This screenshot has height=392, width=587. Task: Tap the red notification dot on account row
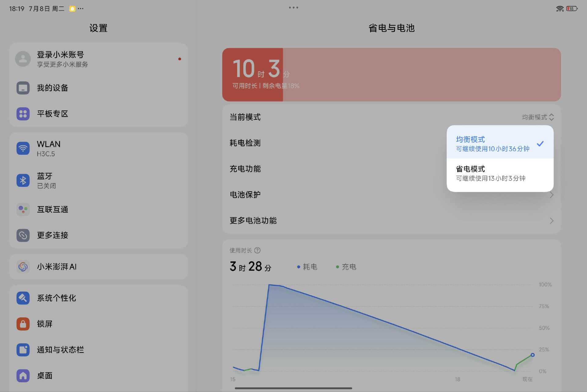coord(180,59)
